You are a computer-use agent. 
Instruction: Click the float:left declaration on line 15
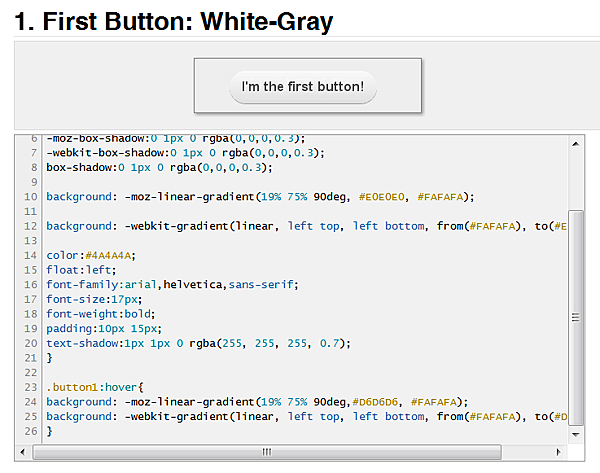[81, 270]
